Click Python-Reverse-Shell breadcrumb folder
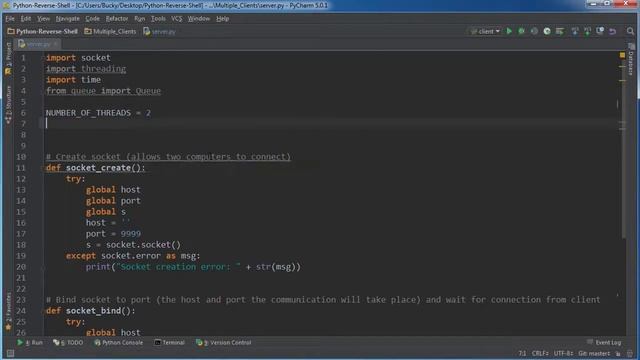This screenshot has width=640, height=360. tap(42, 31)
